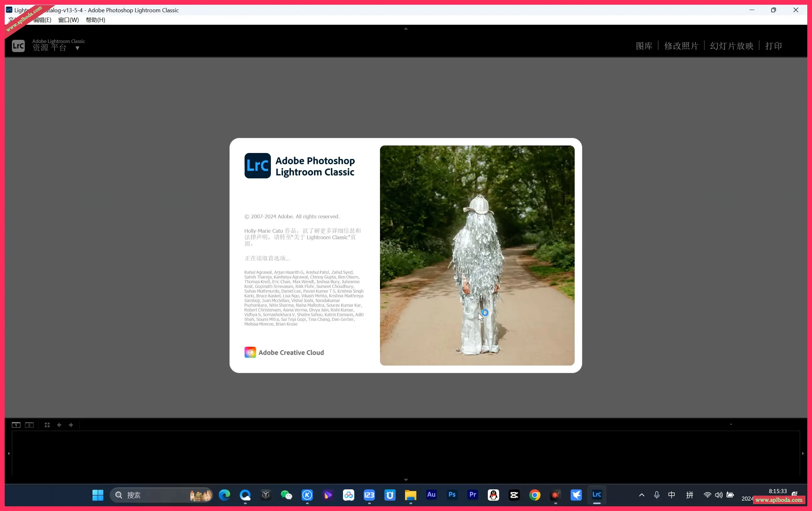The height and width of the screenshot is (511, 812).
Task: Open File Explorer from taskbar
Action: 411,495
